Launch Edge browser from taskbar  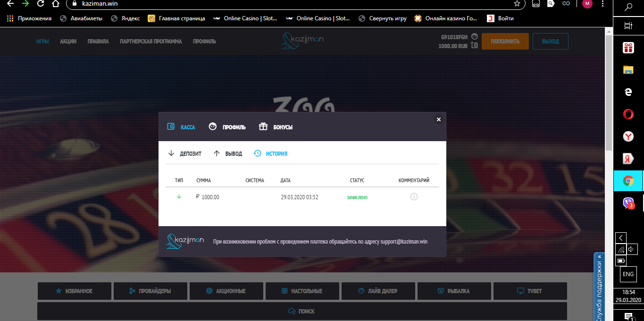628,92
